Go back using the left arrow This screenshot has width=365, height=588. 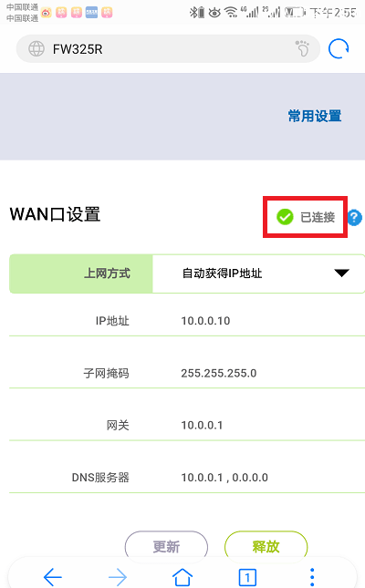click(53, 577)
